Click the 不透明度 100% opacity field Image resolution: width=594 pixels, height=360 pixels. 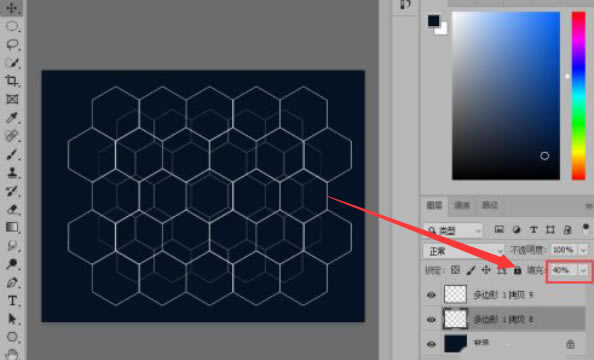coord(564,250)
